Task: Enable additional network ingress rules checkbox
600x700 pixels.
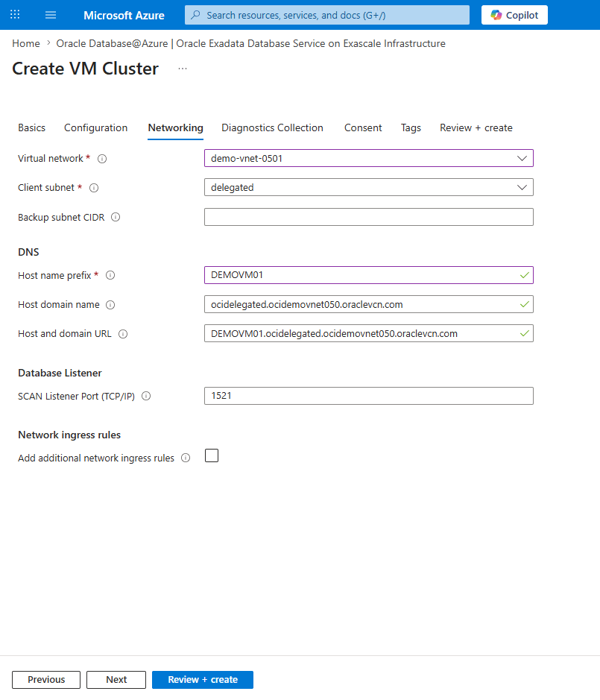Action: click(211, 455)
